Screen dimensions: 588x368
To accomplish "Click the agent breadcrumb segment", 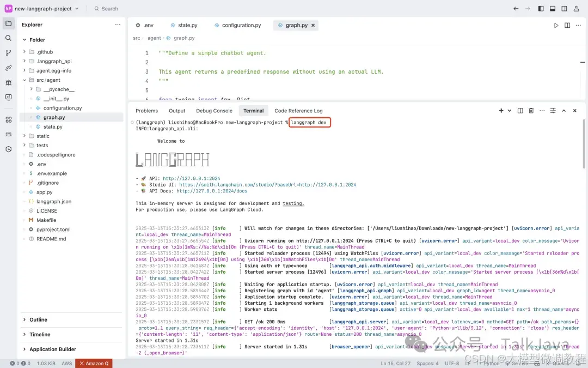I will click(154, 38).
